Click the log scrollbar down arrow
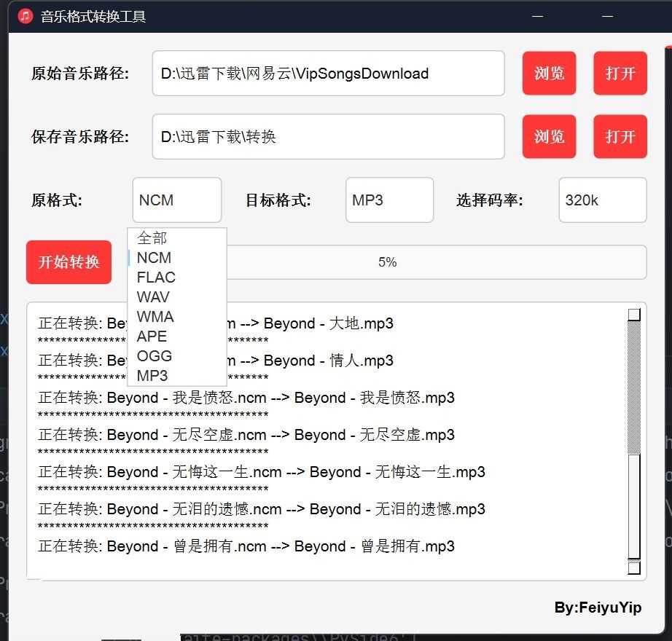The height and width of the screenshot is (641, 672). click(634, 567)
